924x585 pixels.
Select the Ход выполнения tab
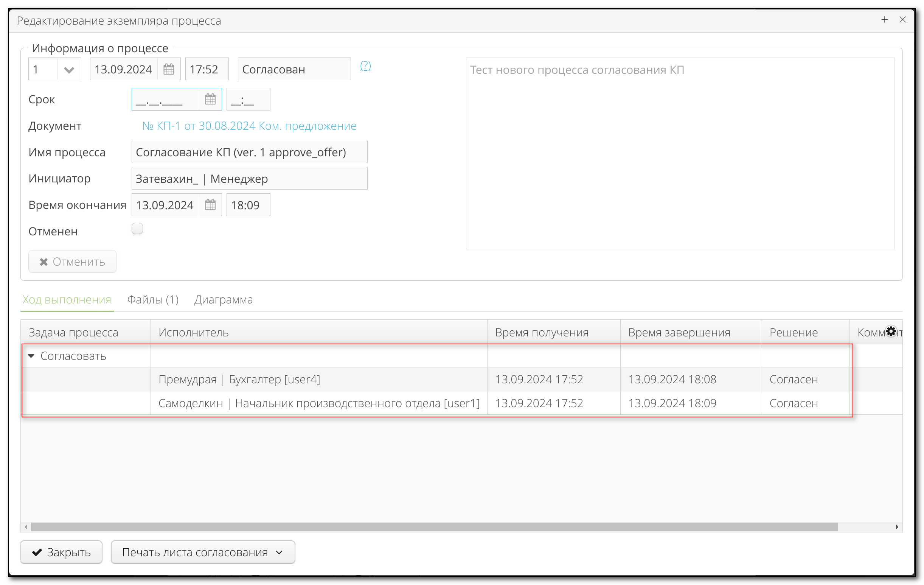[x=67, y=300]
